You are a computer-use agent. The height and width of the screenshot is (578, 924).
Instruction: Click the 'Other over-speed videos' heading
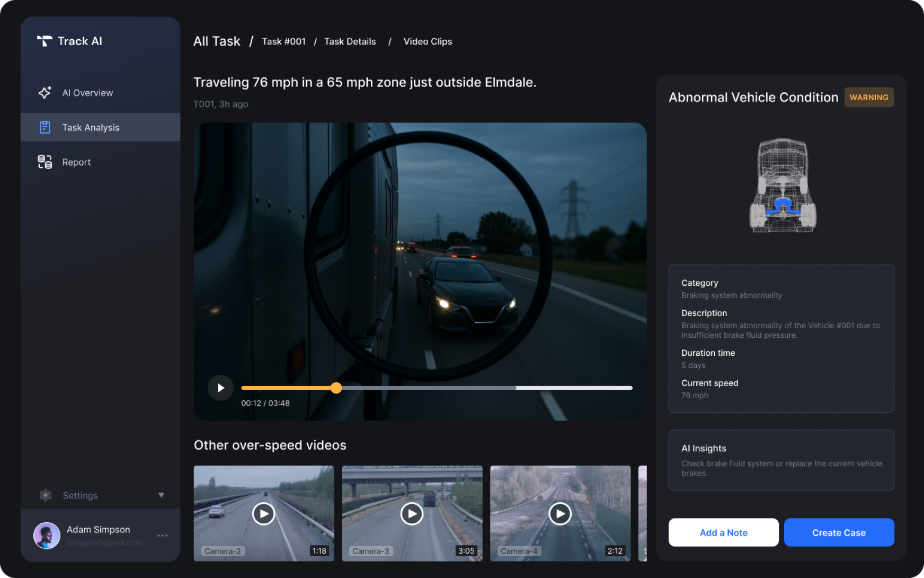coord(270,445)
